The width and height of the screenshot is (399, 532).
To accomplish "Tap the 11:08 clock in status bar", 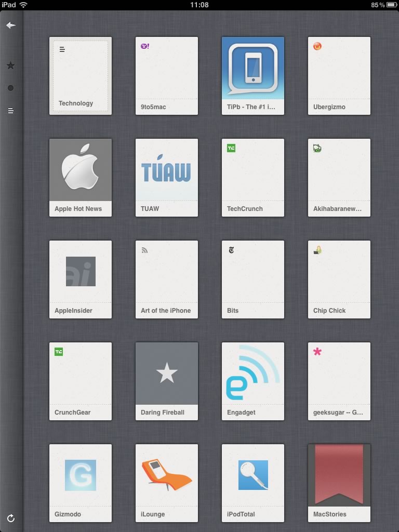I will (x=199, y=5).
